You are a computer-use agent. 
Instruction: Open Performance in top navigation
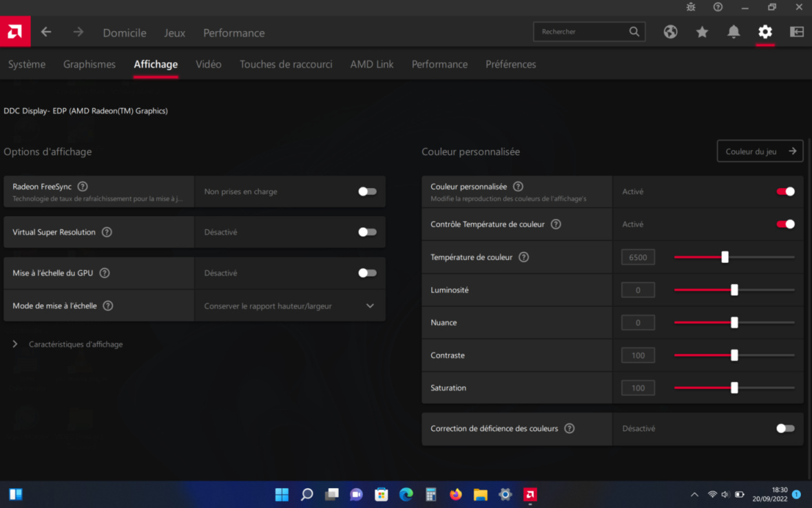[234, 32]
